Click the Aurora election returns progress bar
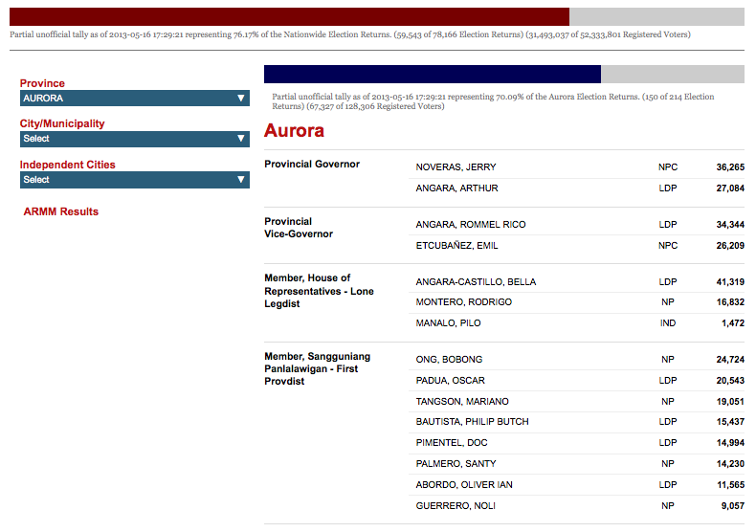The image size is (756, 532). (x=503, y=75)
